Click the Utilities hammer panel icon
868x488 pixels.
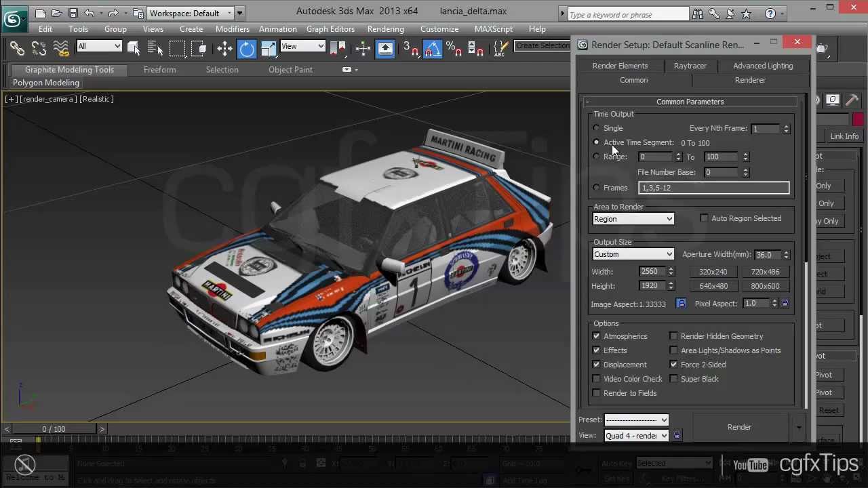click(x=852, y=100)
